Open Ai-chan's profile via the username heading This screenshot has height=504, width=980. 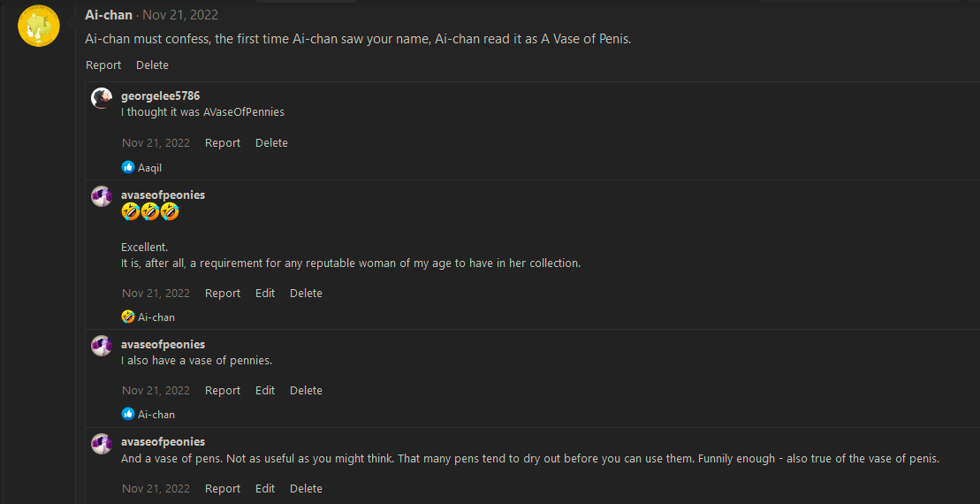click(109, 15)
